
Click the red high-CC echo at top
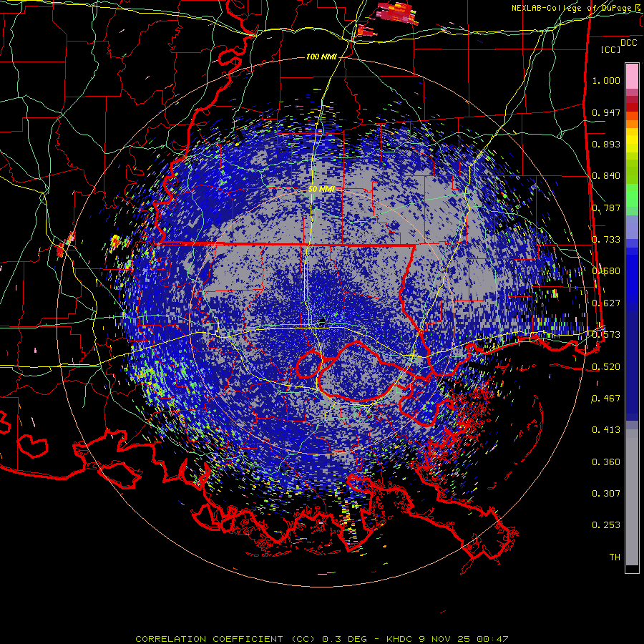(x=396, y=12)
